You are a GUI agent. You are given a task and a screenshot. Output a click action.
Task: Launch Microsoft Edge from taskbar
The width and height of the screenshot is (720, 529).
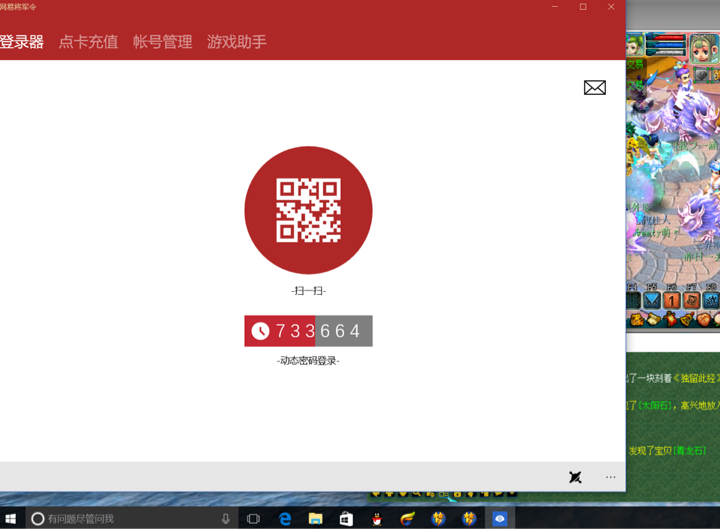(285, 518)
